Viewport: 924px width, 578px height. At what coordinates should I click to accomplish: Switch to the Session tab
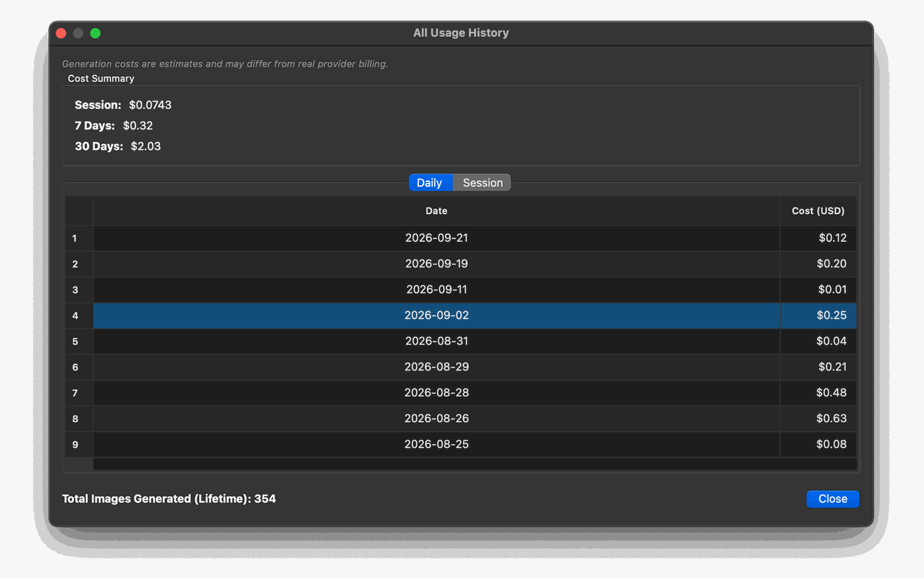click(482, 183)
